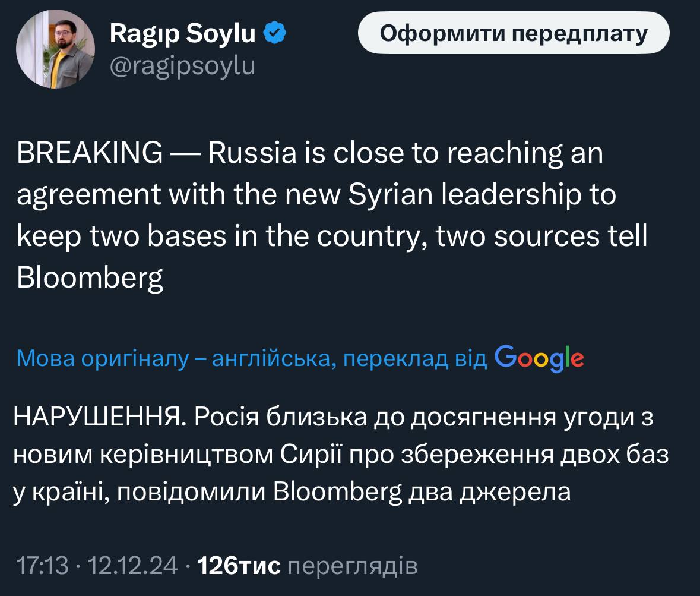Click the 17:13 post time
This screenshot has height=596, width=700.
[43, 566]
